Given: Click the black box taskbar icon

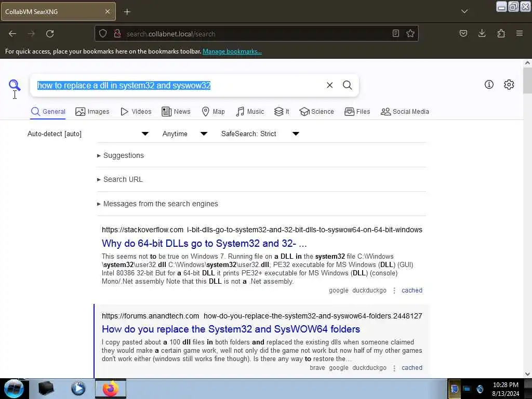Looking at the screenshot, I should [46, 389].
